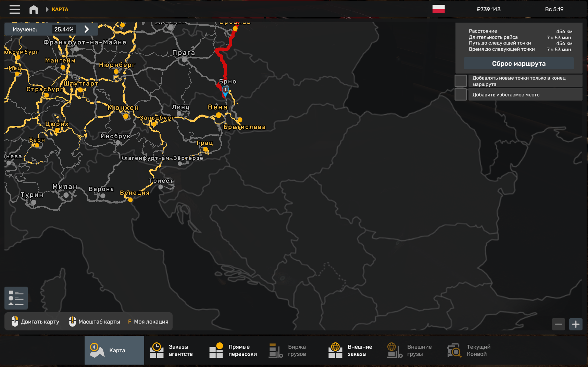
Task: Select the Карта tab
Action: coord(114,350)
